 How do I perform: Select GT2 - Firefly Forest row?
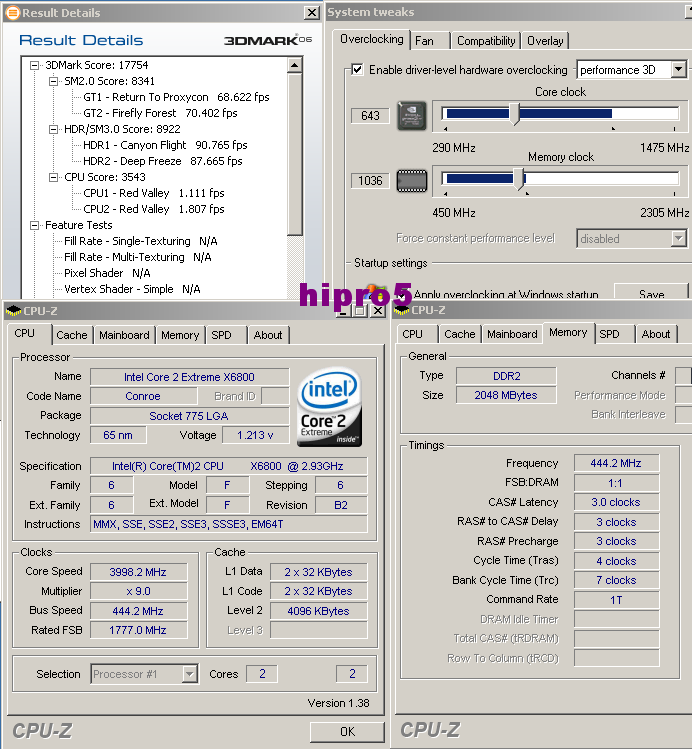tap(160, 113)
